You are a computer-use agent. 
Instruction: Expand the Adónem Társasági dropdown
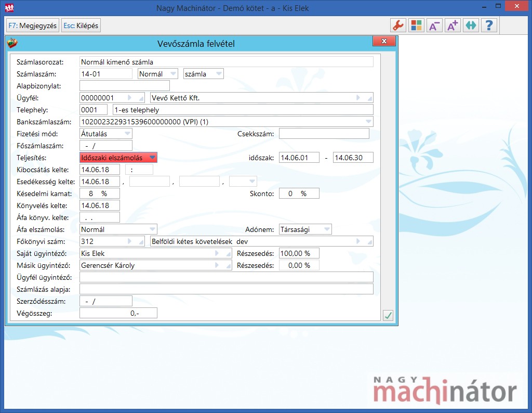pos(326,229)
